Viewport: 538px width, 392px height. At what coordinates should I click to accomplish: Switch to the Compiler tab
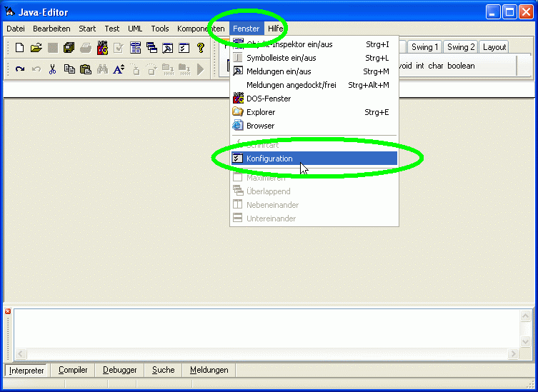(x=73, y=370)
